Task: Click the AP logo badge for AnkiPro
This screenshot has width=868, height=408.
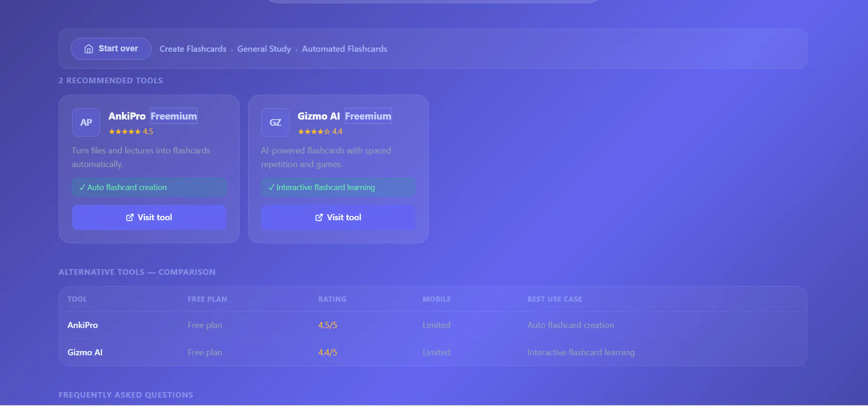Action: tap(86, 122)
